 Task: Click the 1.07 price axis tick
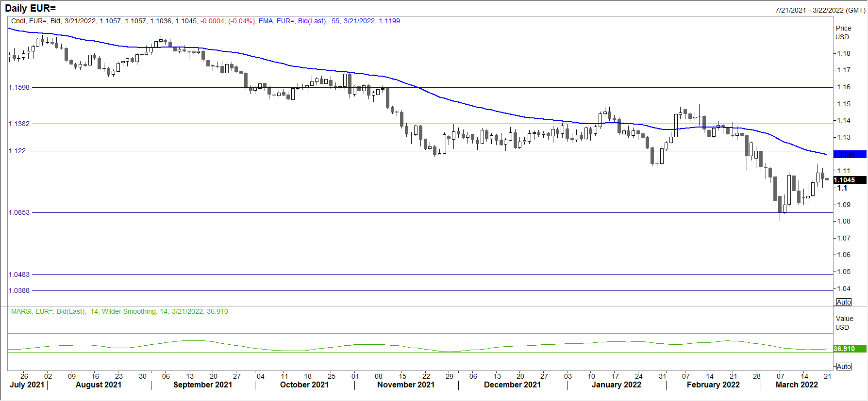(844, 238)
